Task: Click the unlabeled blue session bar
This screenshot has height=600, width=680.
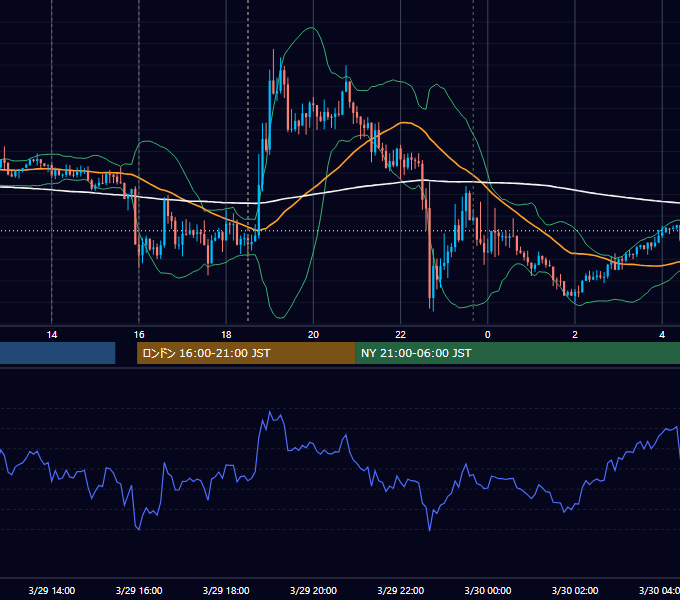Action: 57,353
